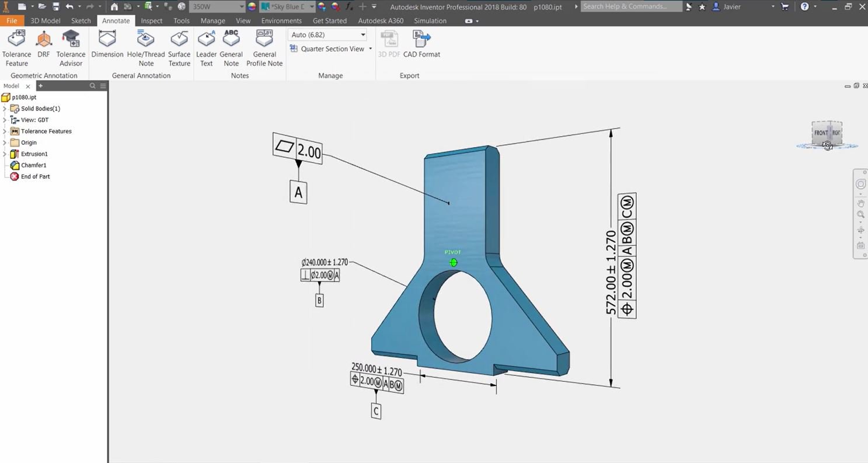
Task: Activate the Zoom magnifier tool
Action: point(860,215)
